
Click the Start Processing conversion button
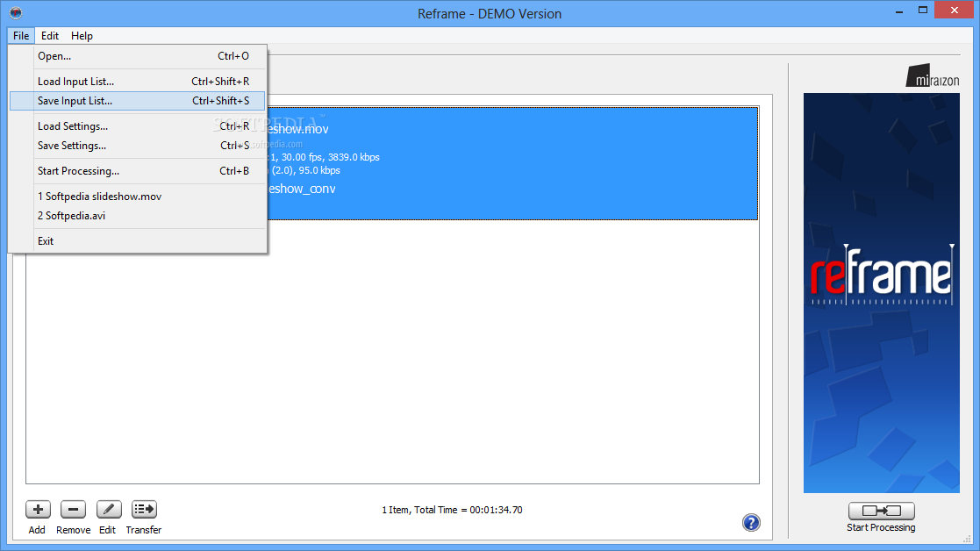coord(881,511)
